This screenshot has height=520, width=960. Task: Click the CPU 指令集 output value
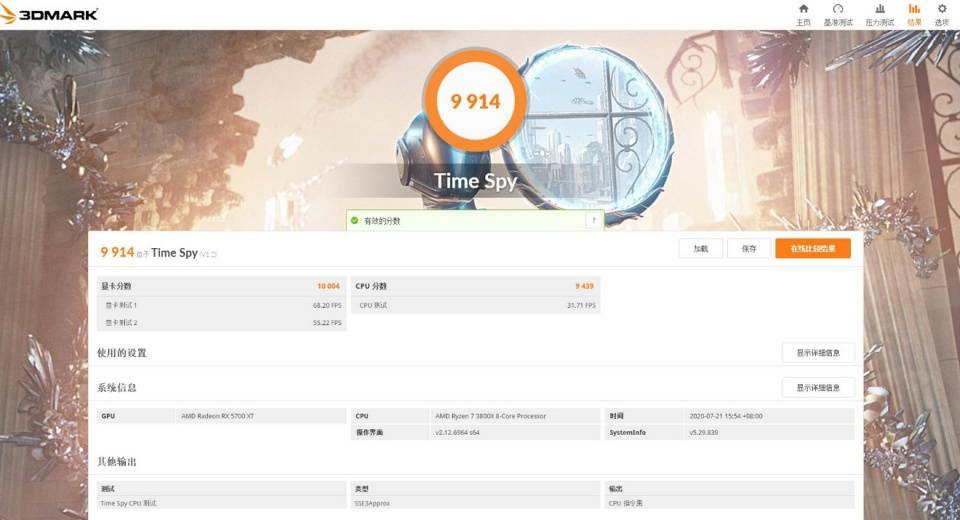click(626, 503)
